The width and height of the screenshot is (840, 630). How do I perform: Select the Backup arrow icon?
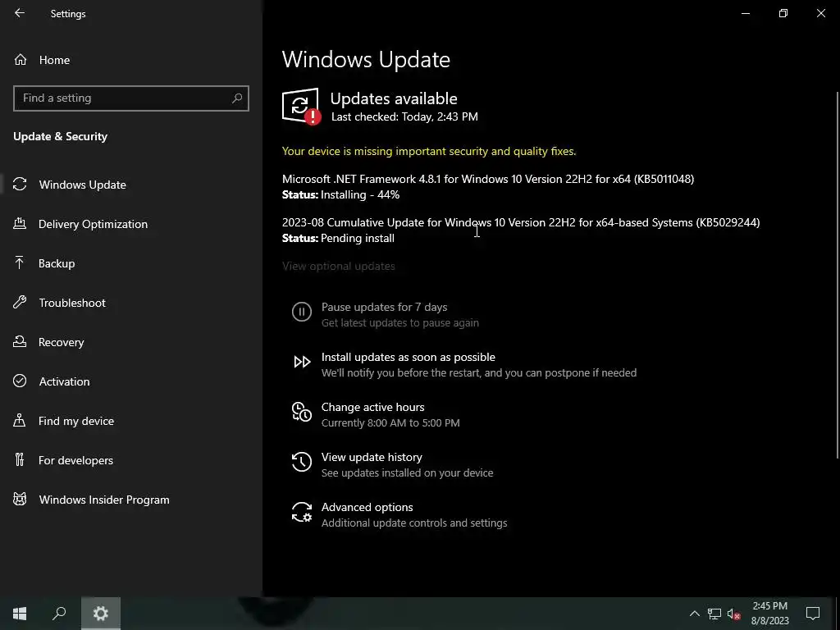tap(20, 263)
